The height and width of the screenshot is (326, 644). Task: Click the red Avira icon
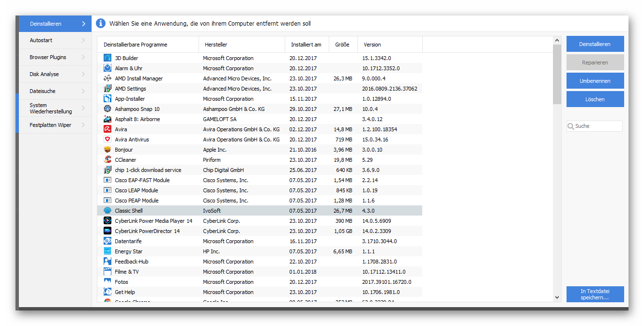pyautogui.click(x=107, y=129)
